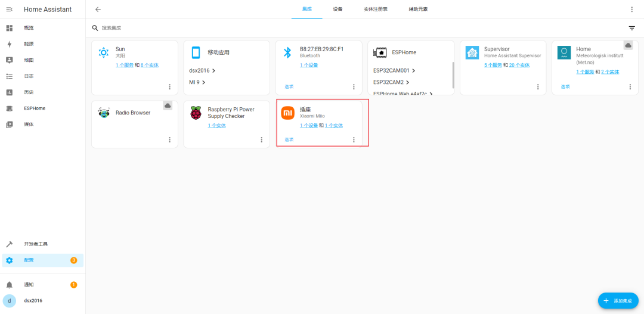The image size is (644, 314).
Task: Open Bluetooth card three-dot menu
Action: 354,86
